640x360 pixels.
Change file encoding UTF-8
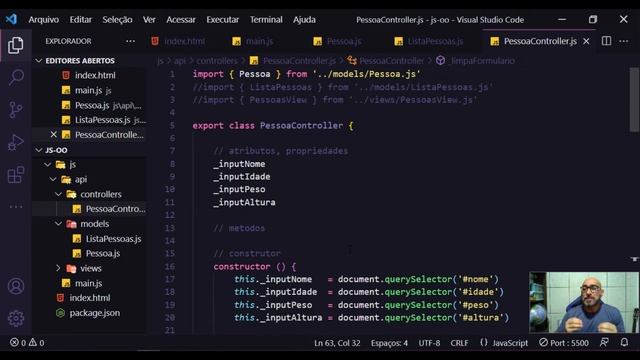(x=429, y=343)
